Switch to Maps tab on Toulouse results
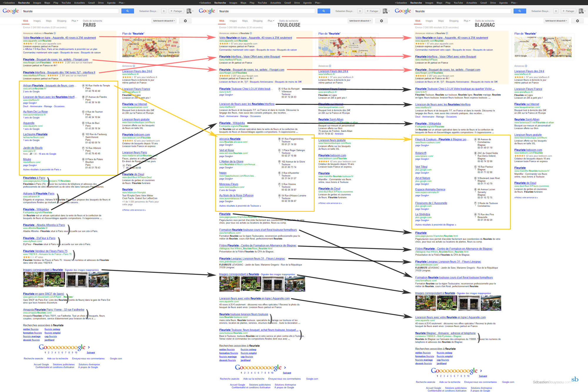The height and width of the screenshot is (392, 588). [x=245, y=21]
